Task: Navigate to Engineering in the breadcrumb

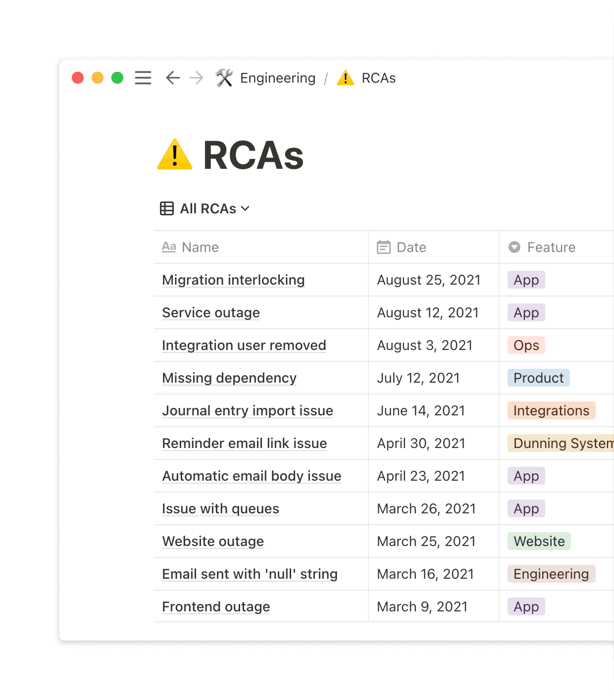Action: (278, 78)
